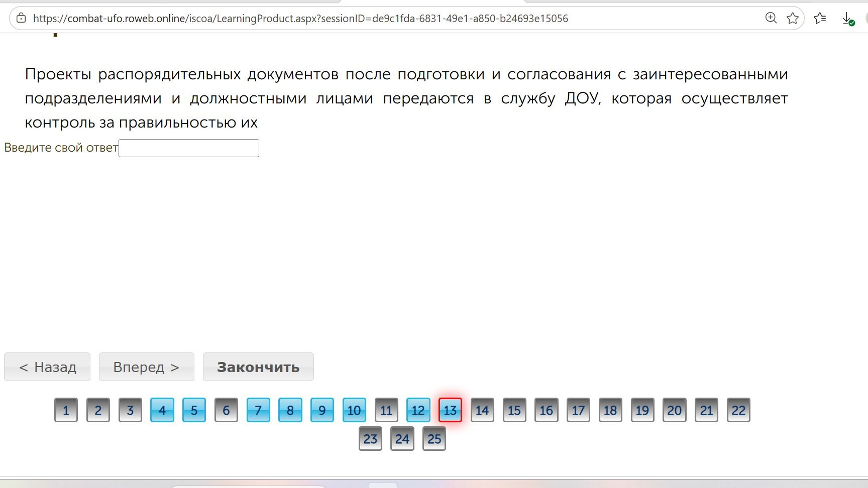Go back with the Назад button
Screen dimensions: 868x488
tap(47, 367)
